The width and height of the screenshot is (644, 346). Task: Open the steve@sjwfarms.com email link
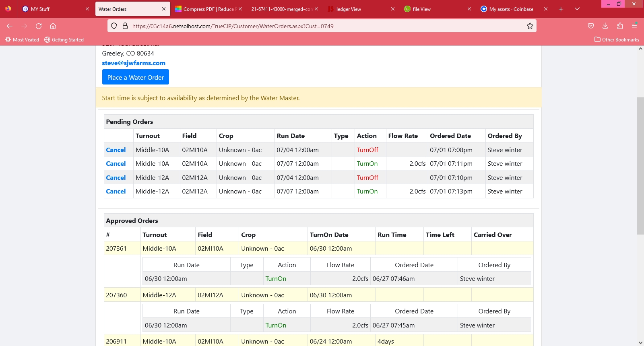pos(134,63)
